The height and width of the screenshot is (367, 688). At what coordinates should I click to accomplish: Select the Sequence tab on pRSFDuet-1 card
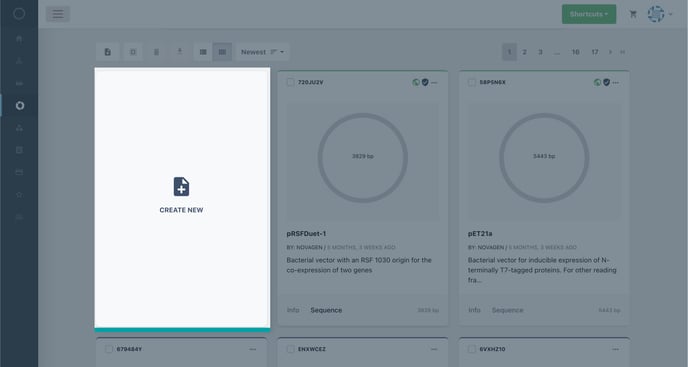coord(326,310)
